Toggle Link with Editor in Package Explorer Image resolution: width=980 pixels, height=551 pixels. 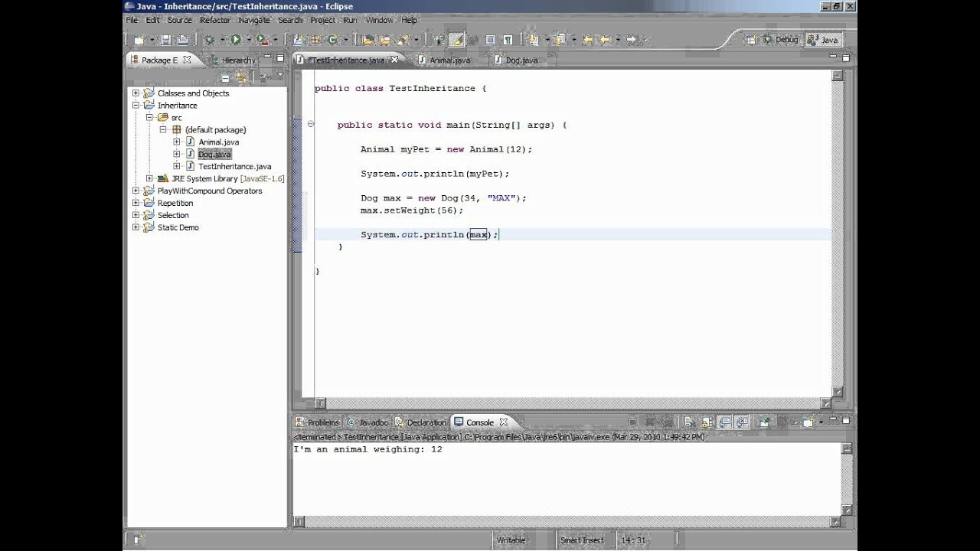[x=242, y=77]
